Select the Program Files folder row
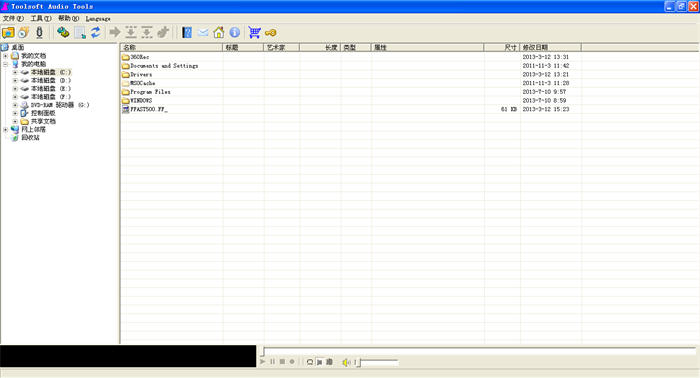700x378 pixels. (x=150, y=92)
